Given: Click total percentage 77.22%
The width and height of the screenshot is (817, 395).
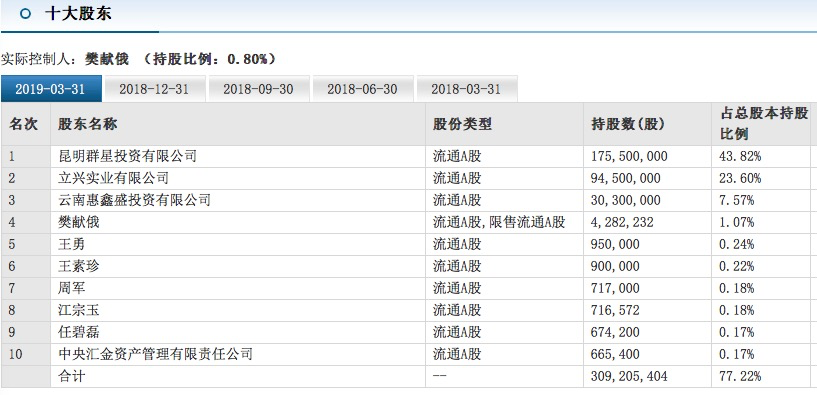Looking at the screenshot, I should tap(740, 376).
